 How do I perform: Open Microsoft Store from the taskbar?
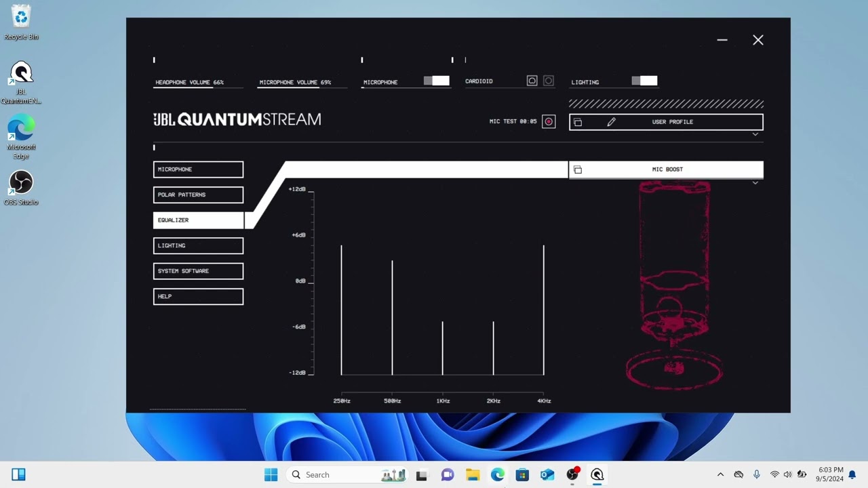point(522,474)
